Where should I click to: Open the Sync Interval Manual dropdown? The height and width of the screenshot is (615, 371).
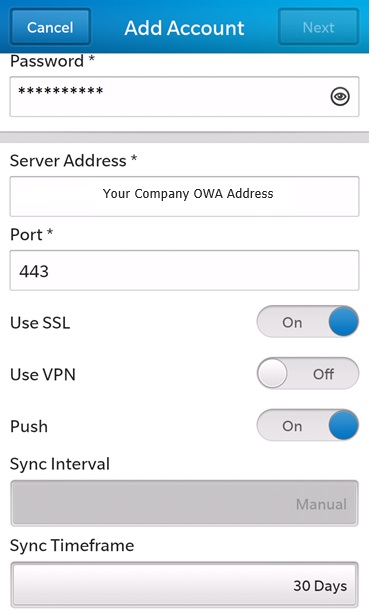tap(184, 503)
